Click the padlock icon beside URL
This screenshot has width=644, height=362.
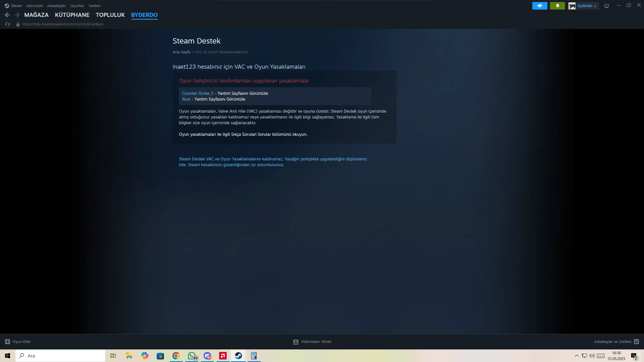[x=18, y=24]
